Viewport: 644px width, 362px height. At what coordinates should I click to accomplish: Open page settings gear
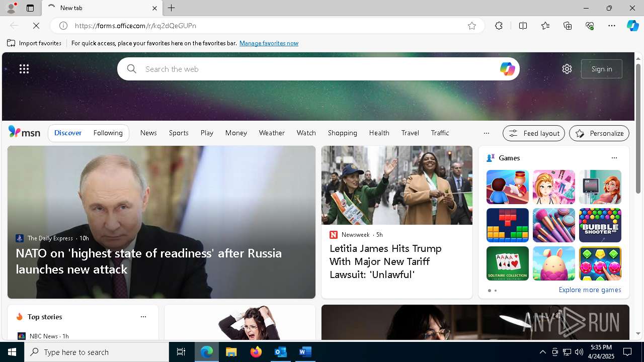[x=567, y=69]
